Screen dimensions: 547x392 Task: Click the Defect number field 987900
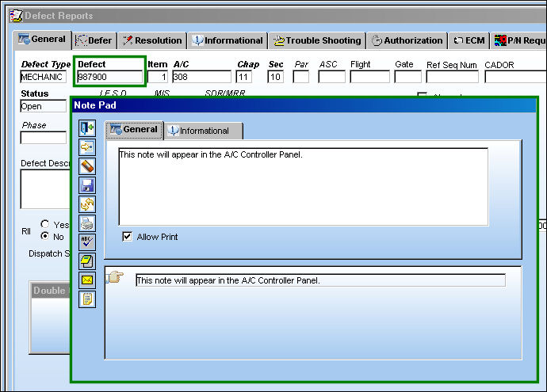(109, 77)
